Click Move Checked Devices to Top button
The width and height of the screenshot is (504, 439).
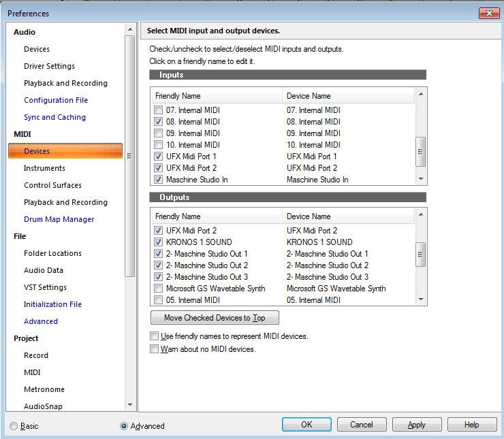[215, 318]
